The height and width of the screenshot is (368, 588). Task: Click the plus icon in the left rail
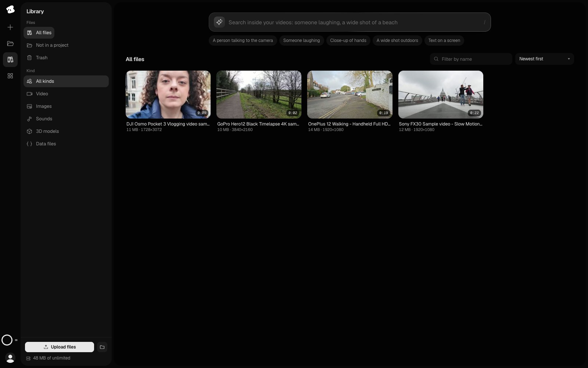10,27
